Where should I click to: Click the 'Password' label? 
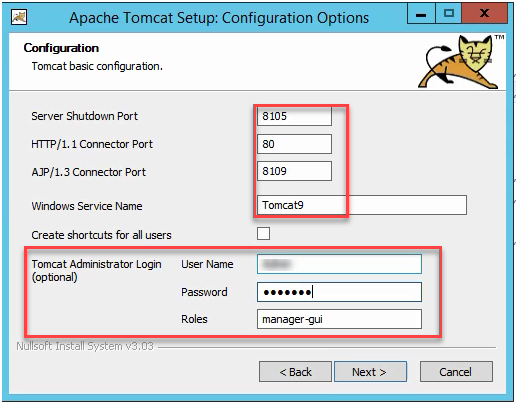click(204, 292)
